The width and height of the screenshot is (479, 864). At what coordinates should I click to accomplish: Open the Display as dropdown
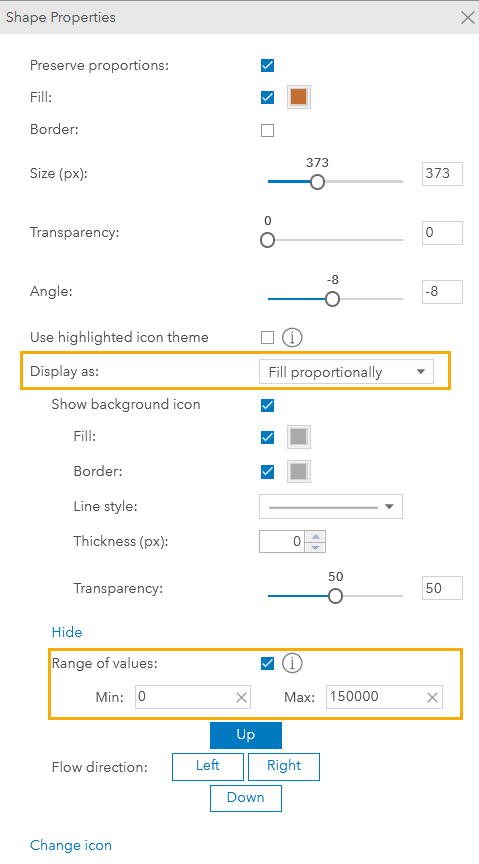[x=346, y=372]
